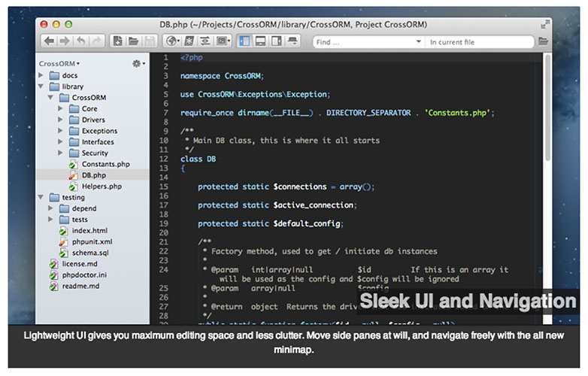Click the '<?php' opening tag

[191, 58]
